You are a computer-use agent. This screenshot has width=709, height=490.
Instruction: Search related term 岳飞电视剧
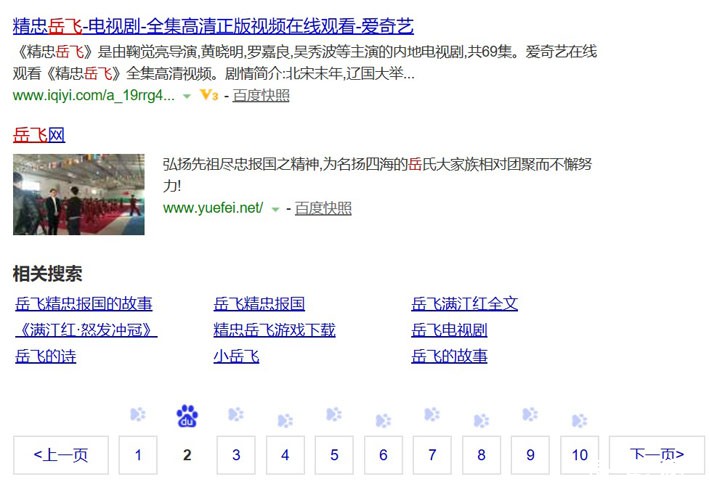click(449, 330)
